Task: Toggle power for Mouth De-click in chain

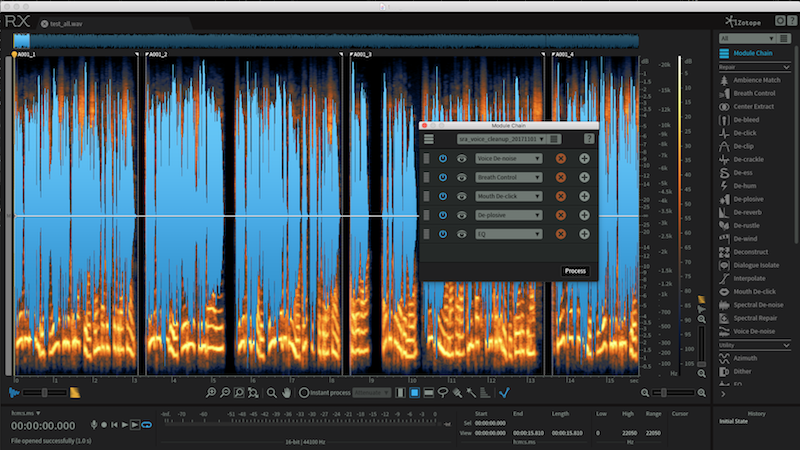Action: point(443,196)
